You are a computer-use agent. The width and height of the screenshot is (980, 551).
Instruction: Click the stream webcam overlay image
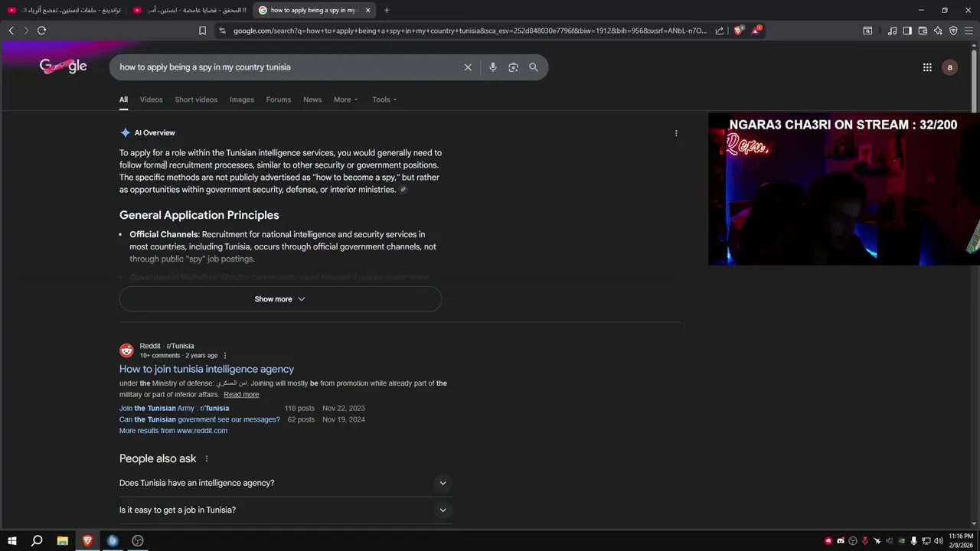point(844,190)
